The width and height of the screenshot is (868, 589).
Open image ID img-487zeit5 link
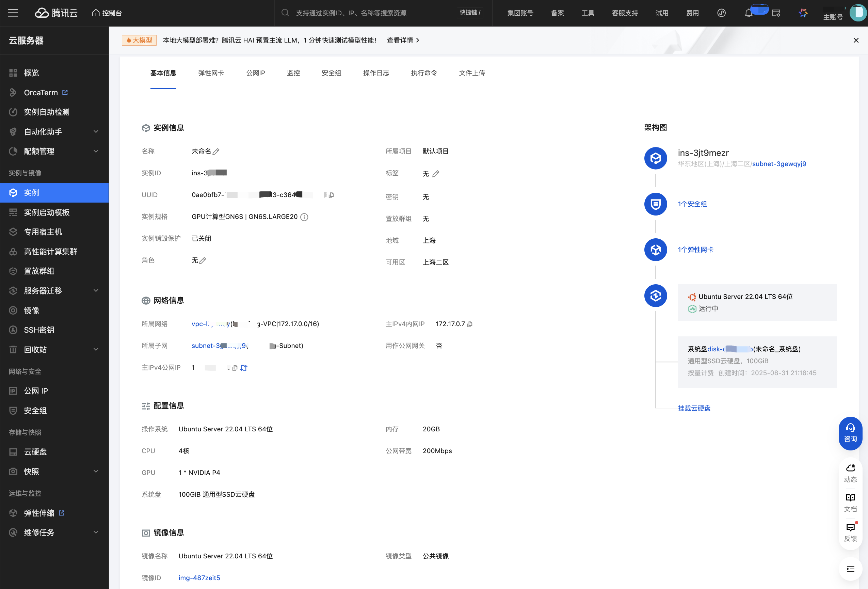pyautogui.click(x=199, y=578)
